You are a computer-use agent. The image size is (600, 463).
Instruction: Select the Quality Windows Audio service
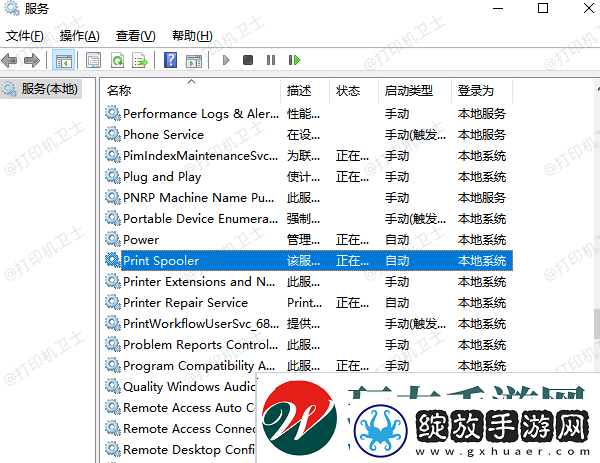click(x=180, y=386)
